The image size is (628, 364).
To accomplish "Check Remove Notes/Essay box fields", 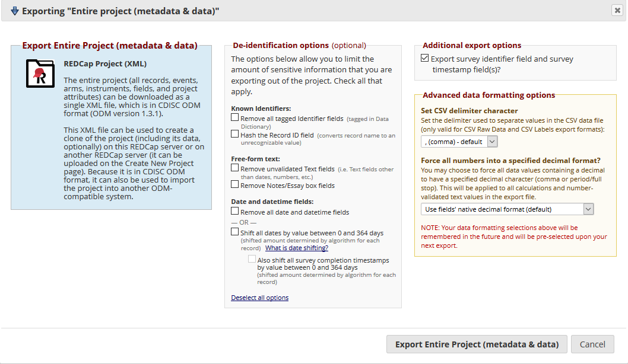I will click(x=234, y=184).
